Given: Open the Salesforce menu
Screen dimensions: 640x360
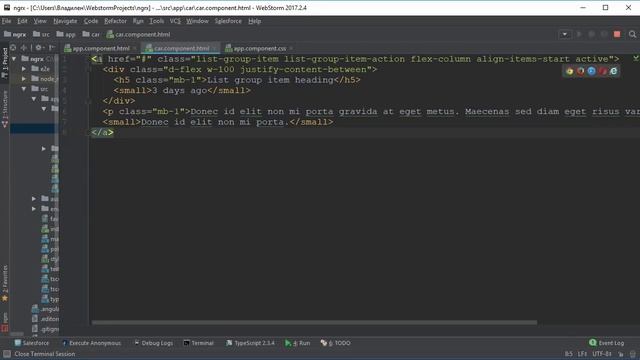Looking at the screenshot, I should 228,21.
